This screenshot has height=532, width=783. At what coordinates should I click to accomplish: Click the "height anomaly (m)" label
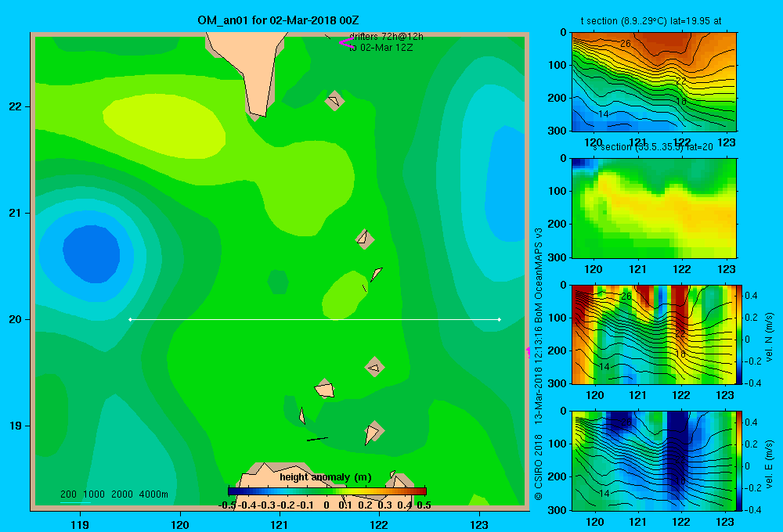tap(326, 477)
